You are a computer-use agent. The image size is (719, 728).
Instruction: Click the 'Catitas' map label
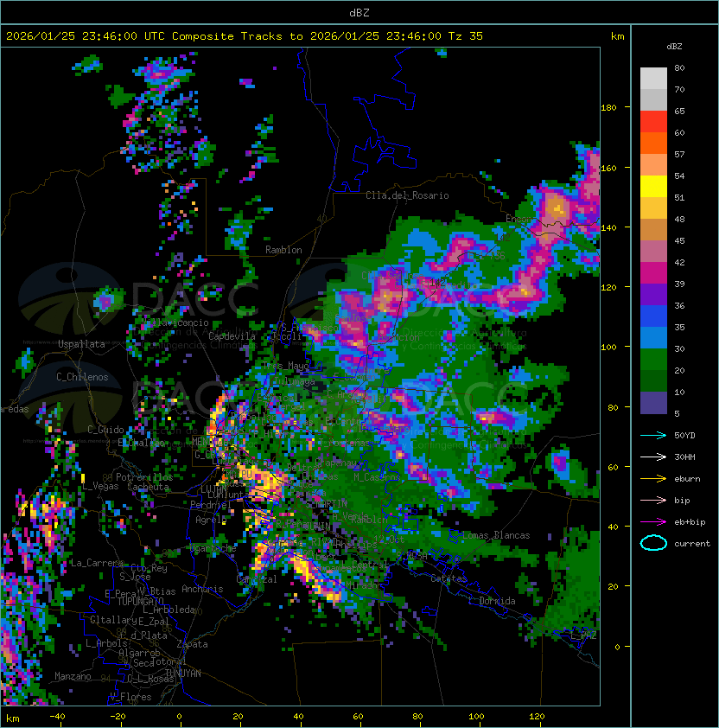[449, 579]
